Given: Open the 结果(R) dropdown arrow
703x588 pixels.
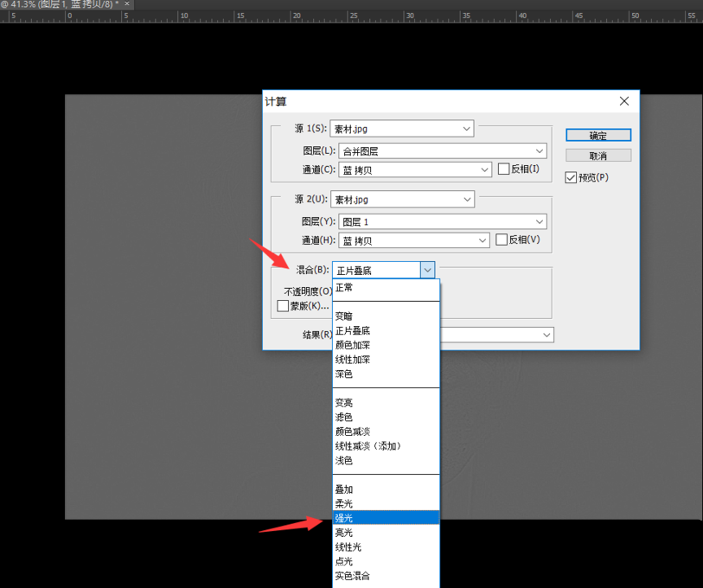Looking at the screenshot, I should click(546, 335).
